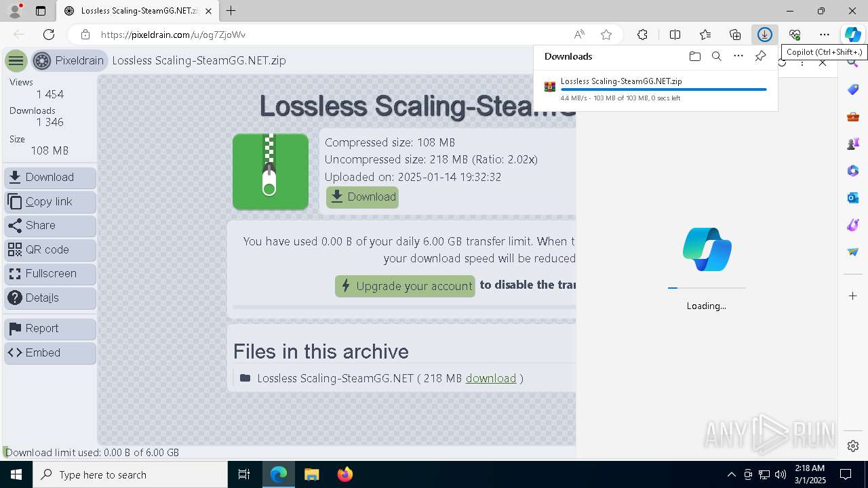Open the Pixeldrain hamburger menu

click(16, 60)
